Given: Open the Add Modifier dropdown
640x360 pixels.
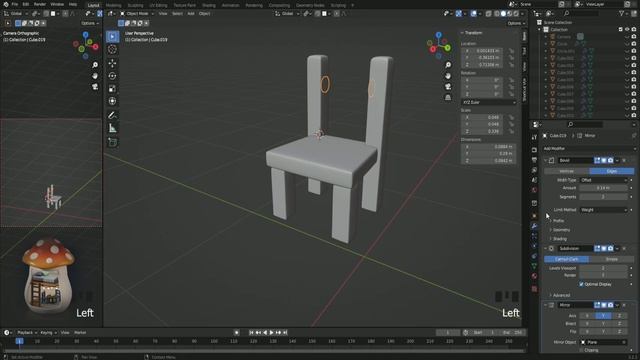Looking at the screenshot, I should click(x=589, y=149).
